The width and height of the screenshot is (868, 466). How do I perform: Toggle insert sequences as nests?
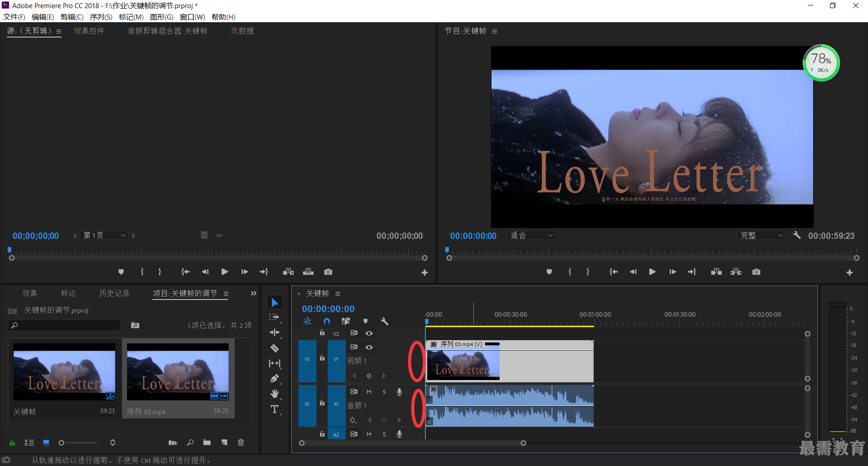307,321
